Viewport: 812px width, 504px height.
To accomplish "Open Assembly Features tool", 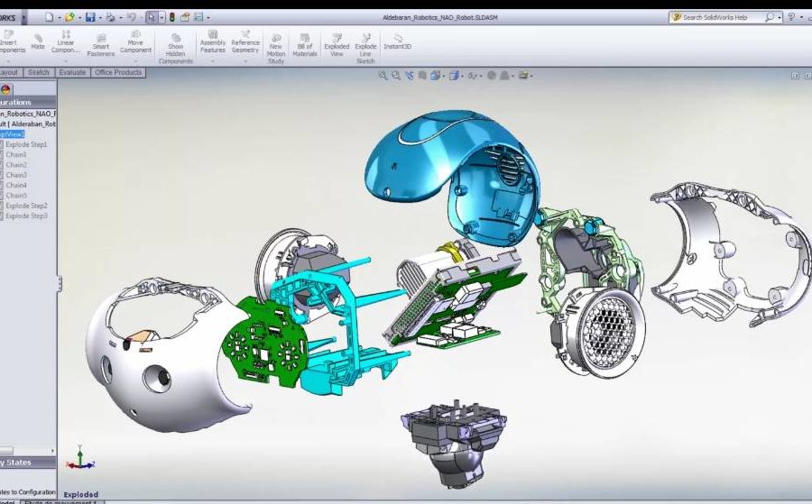I will point(213,41).
